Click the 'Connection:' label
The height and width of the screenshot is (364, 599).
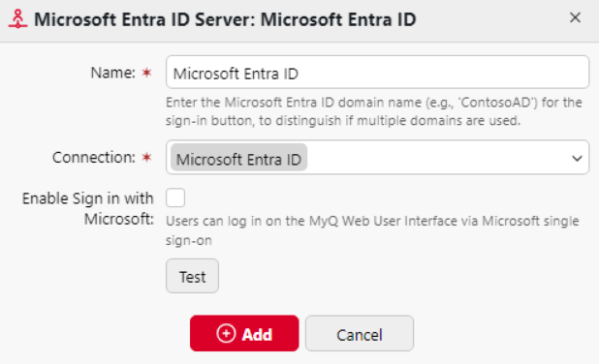(94, 157)
